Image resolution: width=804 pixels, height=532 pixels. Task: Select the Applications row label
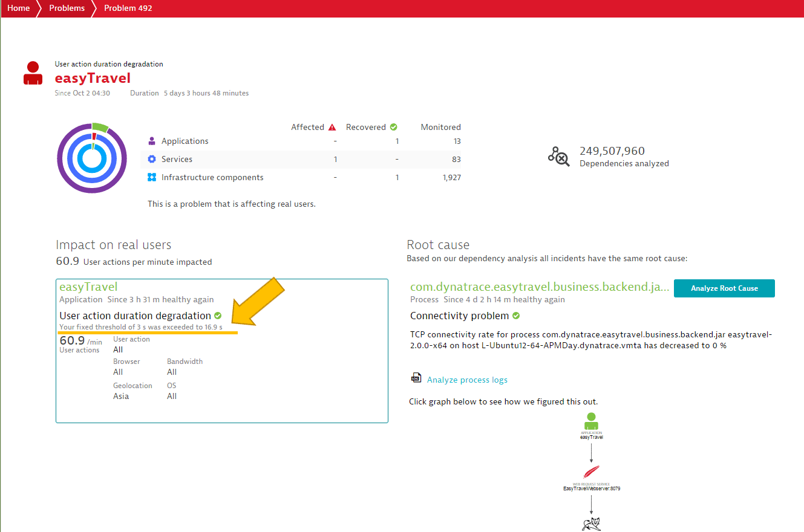click(x=185, y=141)
